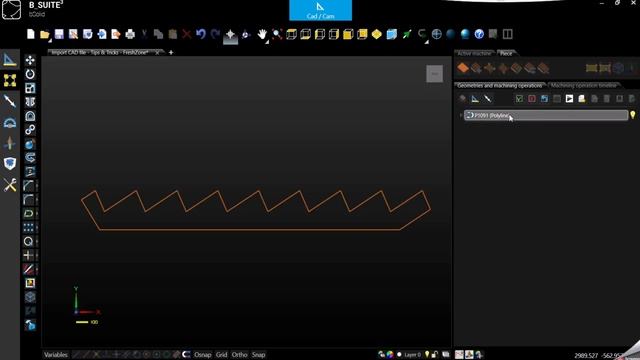Select the Mirror tool

(x=30, y=102)
